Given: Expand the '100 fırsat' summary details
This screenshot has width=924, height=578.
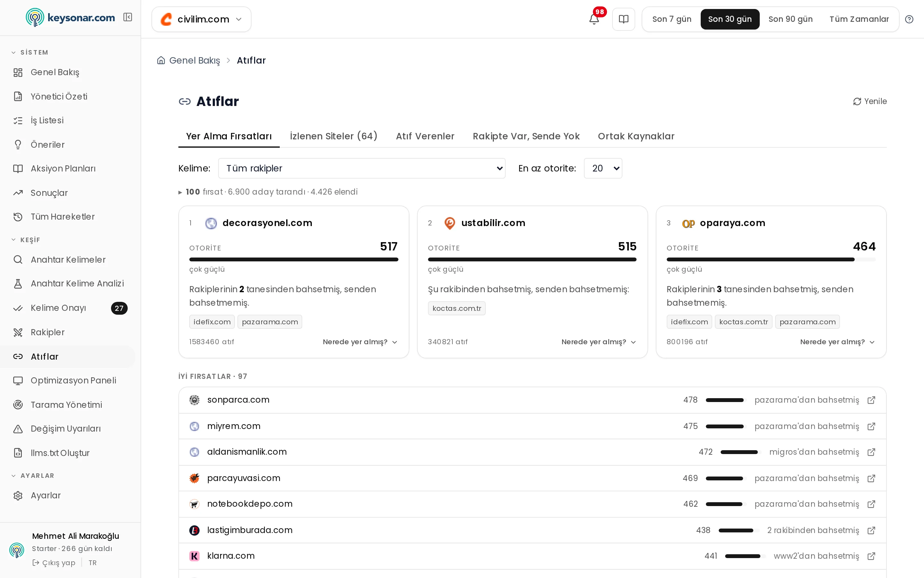Looking at the screenshot, I should point(268,192).
